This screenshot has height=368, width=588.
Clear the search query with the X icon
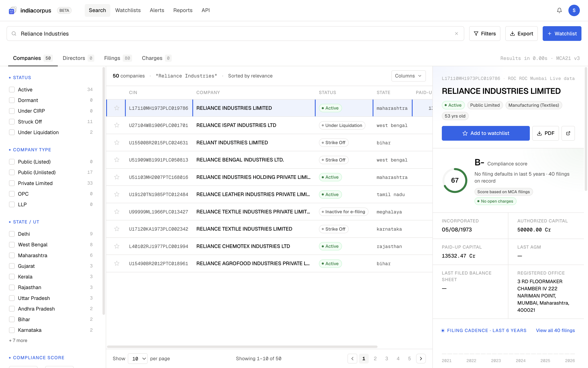(x=457, y=34)
